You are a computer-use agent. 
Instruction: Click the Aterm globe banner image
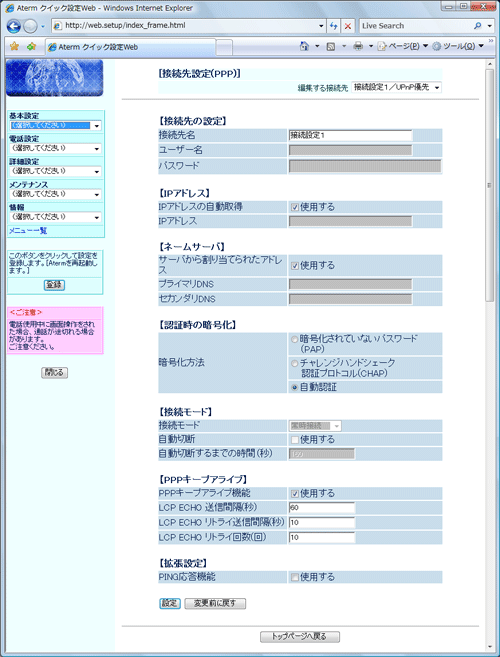[x=54, y=78]
